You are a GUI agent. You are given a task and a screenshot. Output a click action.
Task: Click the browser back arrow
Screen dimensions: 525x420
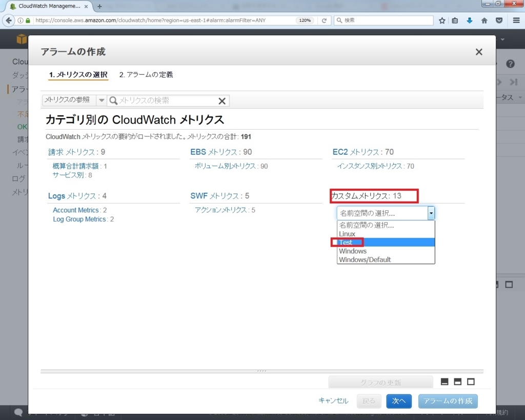pos(8,21)
